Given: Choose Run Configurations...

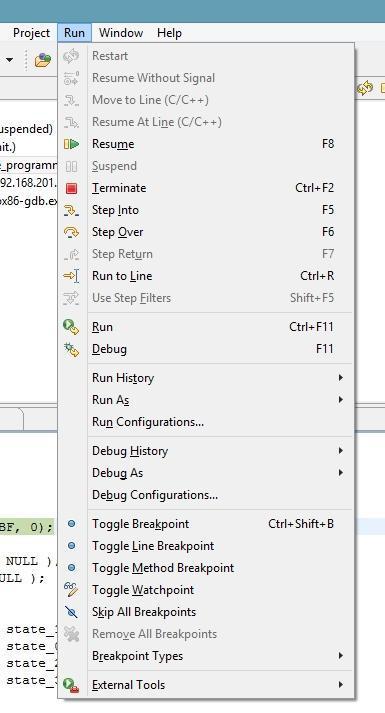Looking at the screenshot, I should 206,422.
